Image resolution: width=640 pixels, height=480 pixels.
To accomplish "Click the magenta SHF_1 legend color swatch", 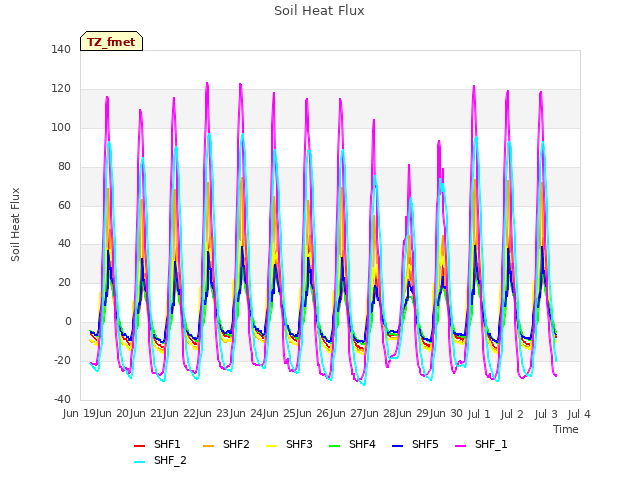I will [x=460, y=446].
